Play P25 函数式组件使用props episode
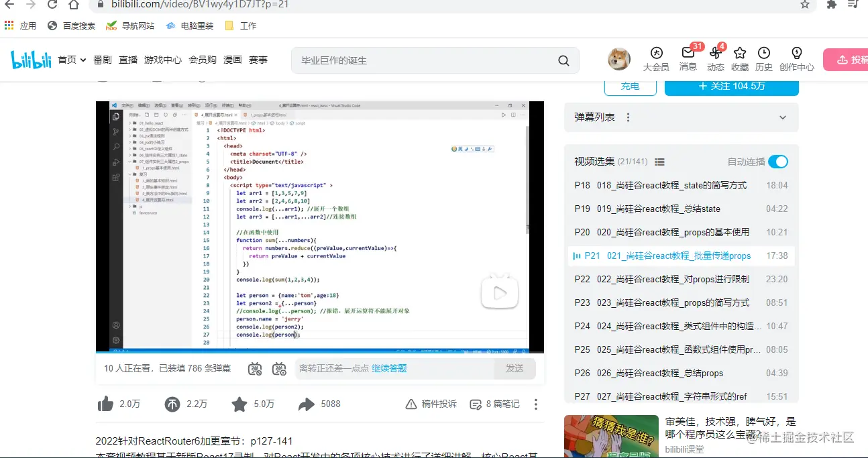 pos(681,349)
